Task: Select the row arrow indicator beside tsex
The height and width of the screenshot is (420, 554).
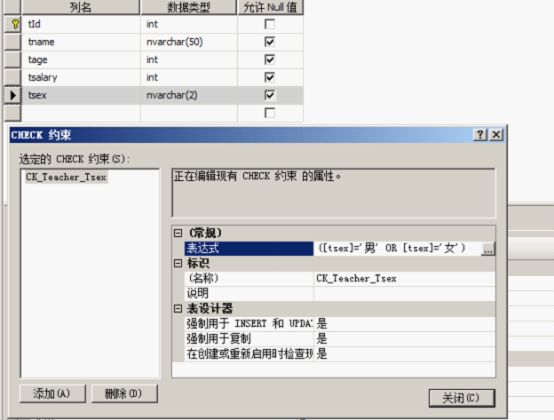Action: tap(13, 95)
